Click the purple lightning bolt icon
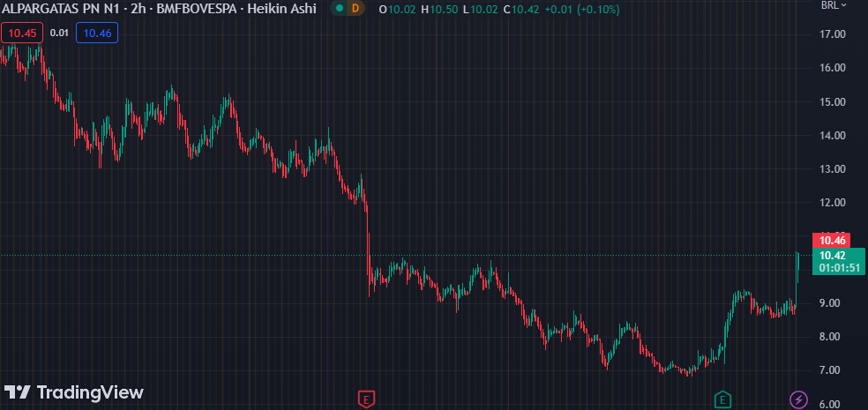This screenshot has width=868, height=410. (798, 399)
